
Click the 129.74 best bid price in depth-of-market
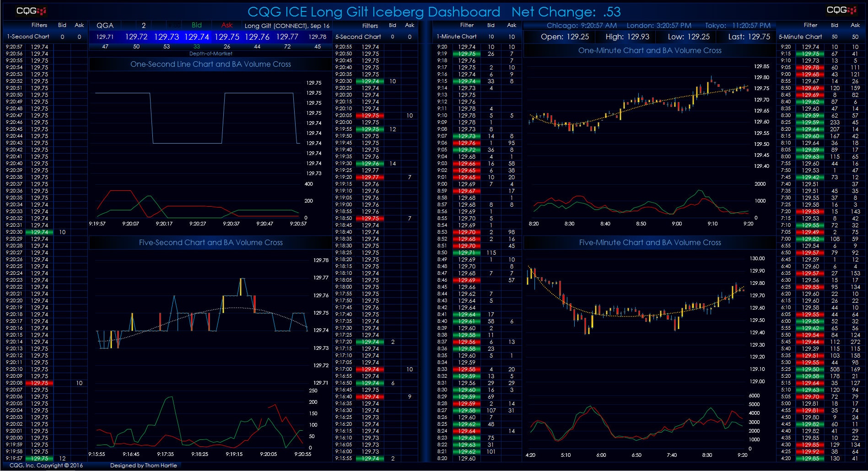tap(196, 37)
